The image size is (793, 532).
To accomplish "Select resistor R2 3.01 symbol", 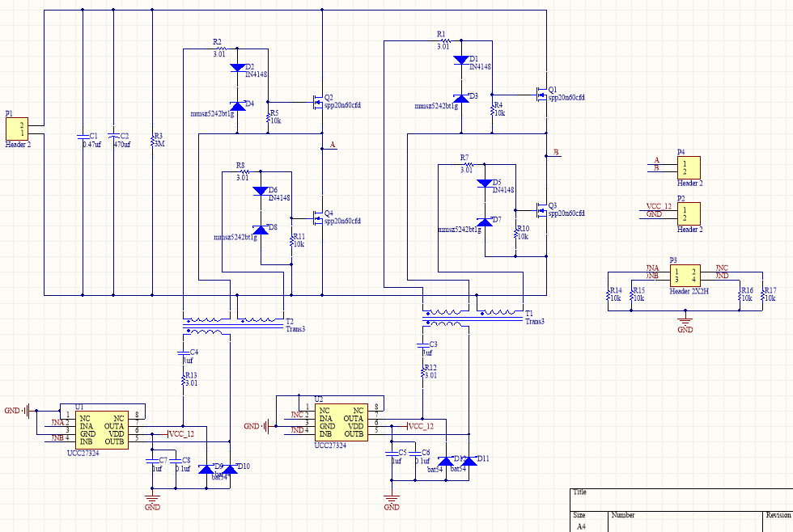I will [221, 49].
